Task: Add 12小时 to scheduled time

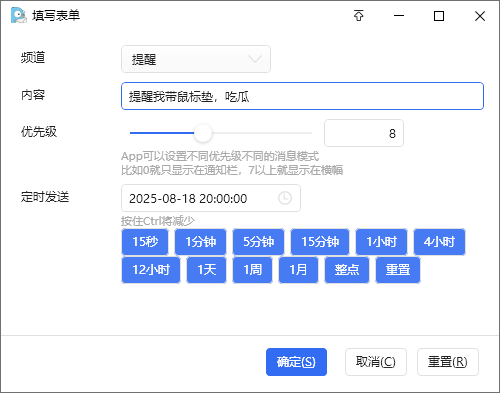Action: point(151,270)
